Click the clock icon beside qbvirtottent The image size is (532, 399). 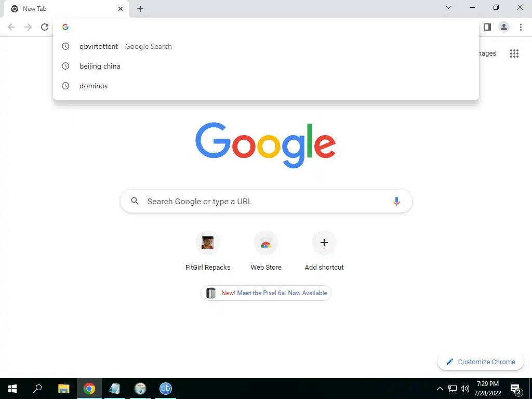point(65,46)
